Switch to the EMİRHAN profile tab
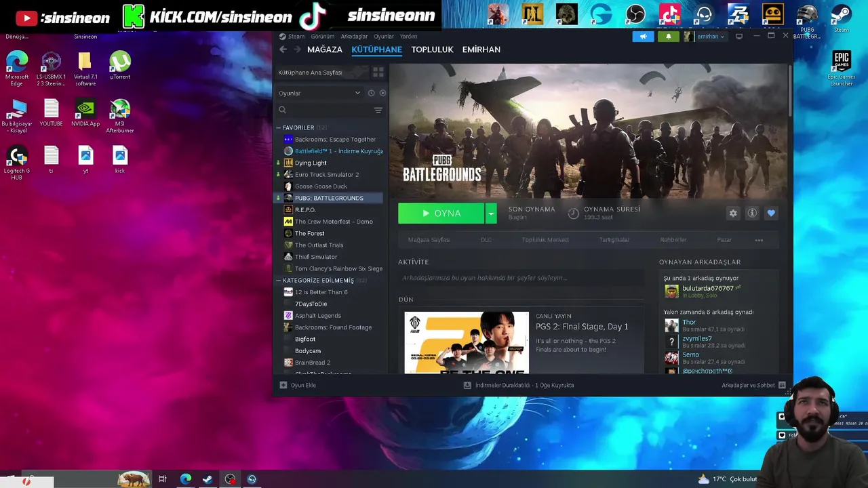Viewport: 868px width, 488px height. coord(481,49)
